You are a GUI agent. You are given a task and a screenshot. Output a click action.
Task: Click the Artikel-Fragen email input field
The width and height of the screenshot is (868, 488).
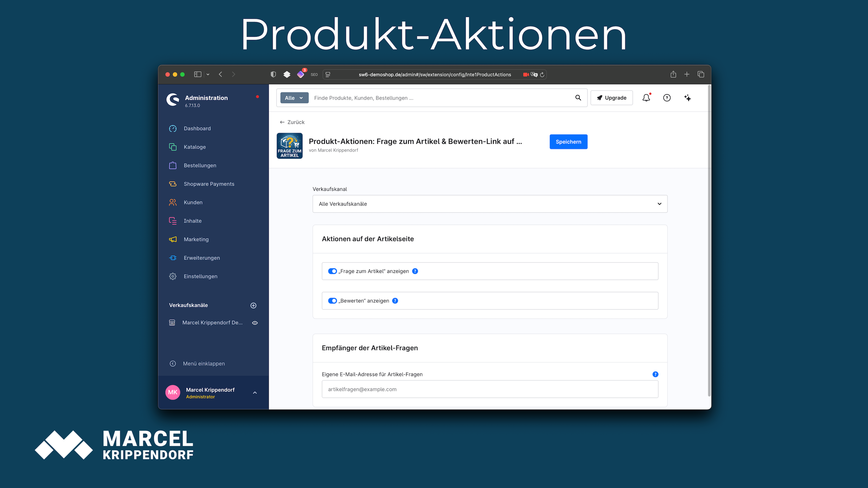490,389
